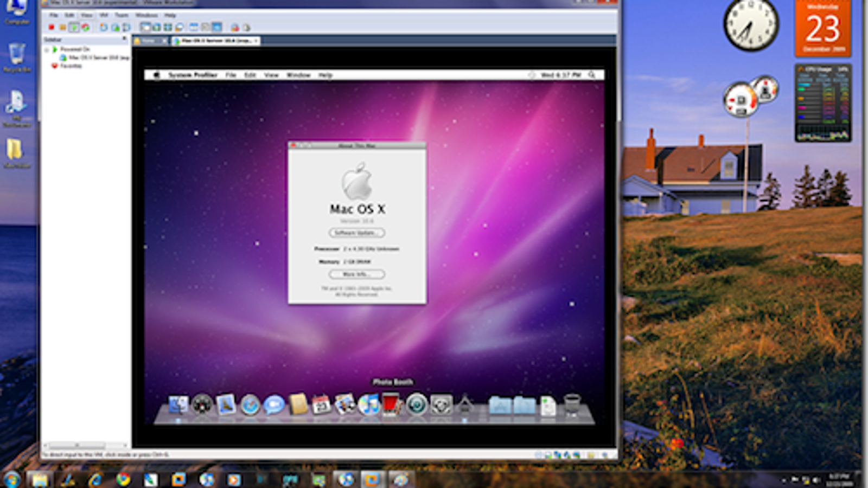The width and height of the screenshot is (868, 488).
Task: Open Google Chrome from the taskbar
Action: click(x=123, y=479)
